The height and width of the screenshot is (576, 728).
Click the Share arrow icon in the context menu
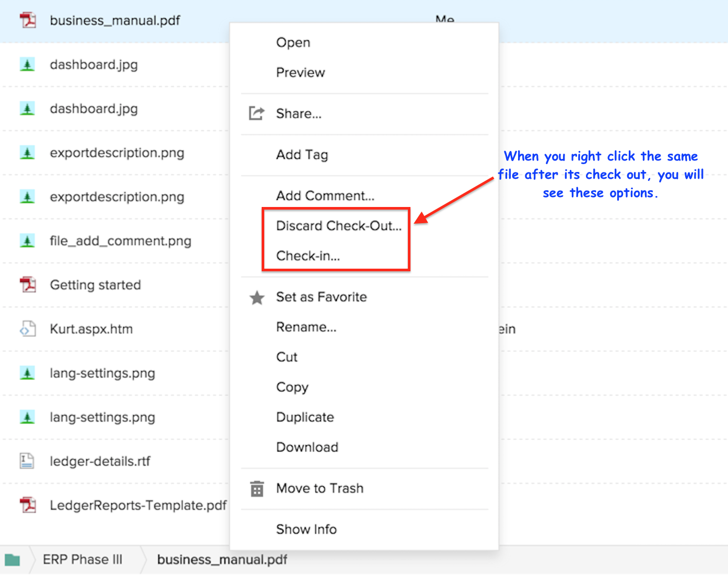(256, 113)
